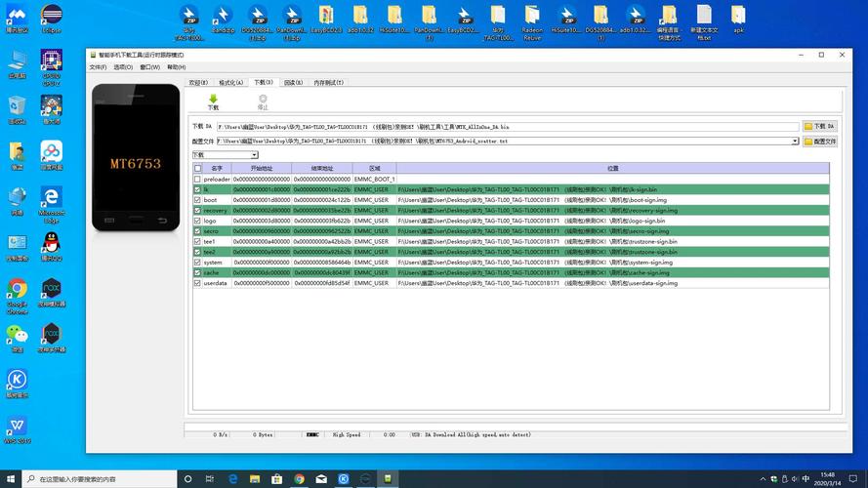Open the 帮助(H) Help menu
The width and height of the screenshot is (868, 488).
[176, 67]
